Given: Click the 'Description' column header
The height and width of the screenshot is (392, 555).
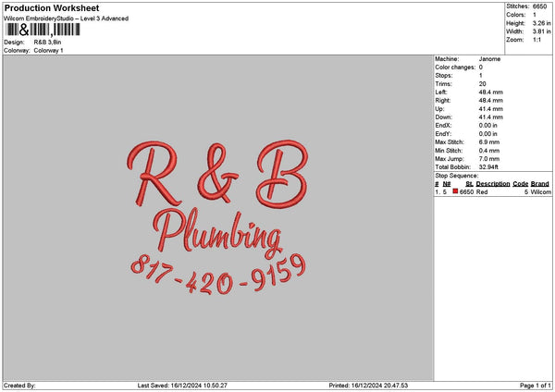Looking at the screenshot, I should pyautogui.click(x=493, y=184).
